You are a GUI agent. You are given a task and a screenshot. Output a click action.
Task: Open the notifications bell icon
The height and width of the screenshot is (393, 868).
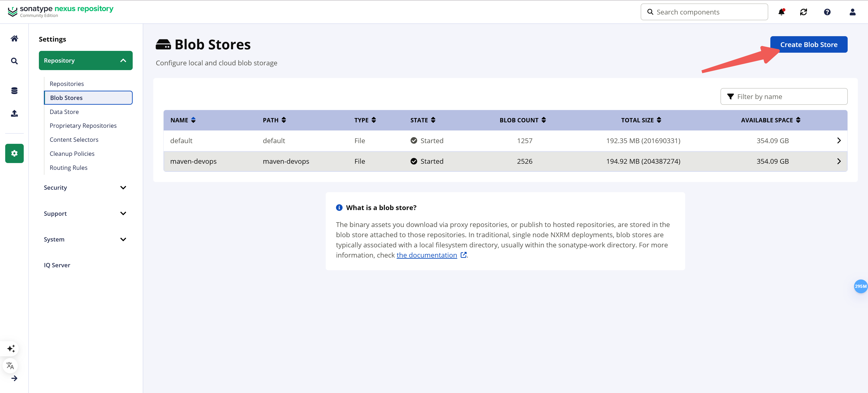781,12
